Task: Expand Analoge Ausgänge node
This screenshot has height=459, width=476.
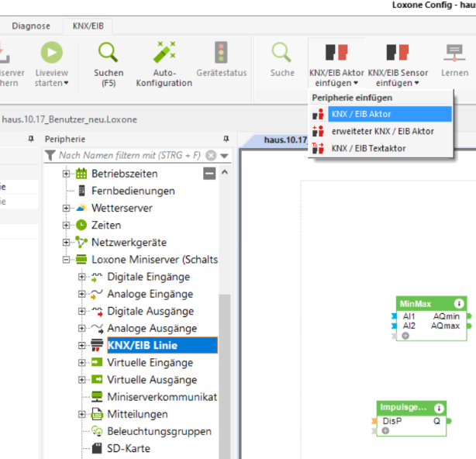Action: 81,328
